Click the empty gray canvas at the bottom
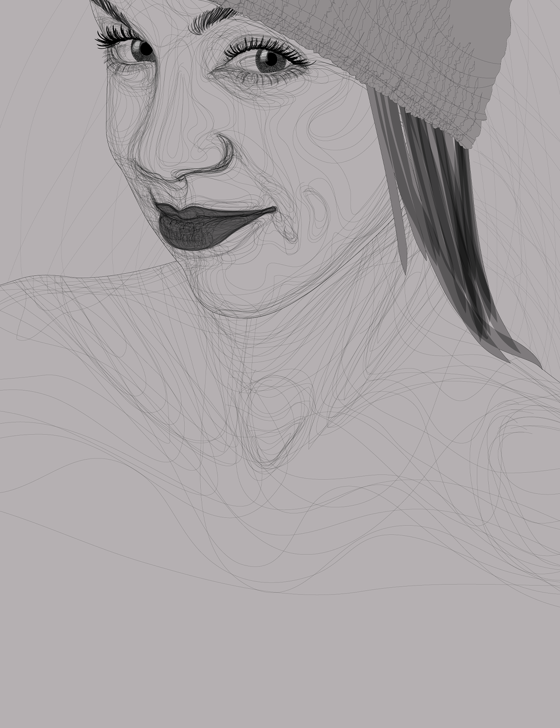The height and width of the screenshot is (728, 560). pyautogui.click(x=280, y=656)
